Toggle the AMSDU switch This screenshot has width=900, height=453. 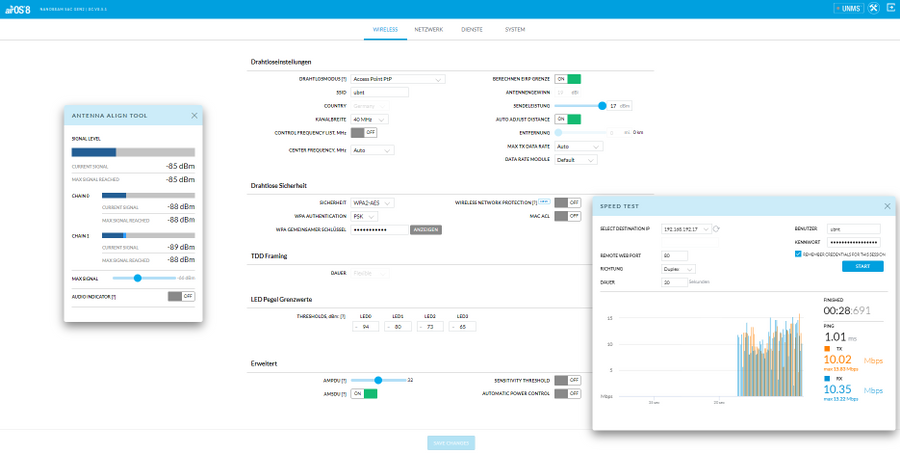(364, 394)
